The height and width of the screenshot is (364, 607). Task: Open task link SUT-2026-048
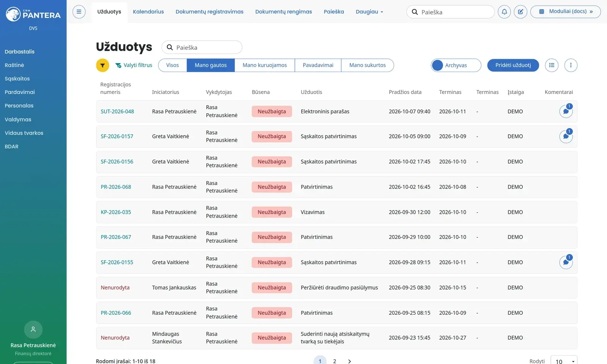pyautogui.click(x=117, y=111)
